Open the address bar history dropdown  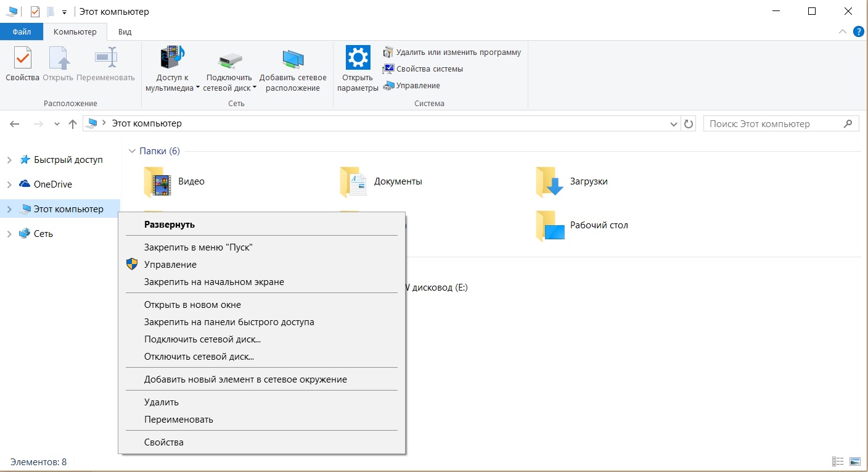[674, 124]
